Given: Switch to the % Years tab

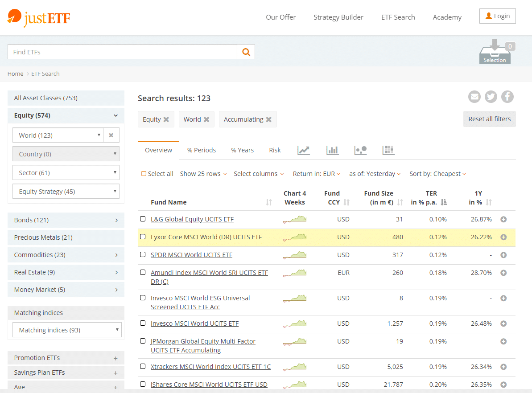Looking at the screenshot, I should [242, 150].
